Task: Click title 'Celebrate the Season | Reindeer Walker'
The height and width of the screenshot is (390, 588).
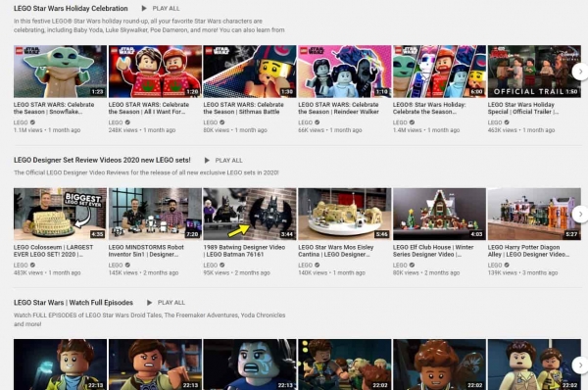Action: point(339,108)
